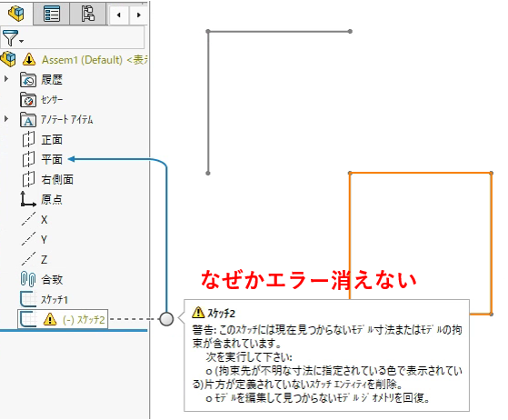This screenshot has width=508, height=420.
Task: Click the left tab scroll arrow
Action: coord(118,15)
